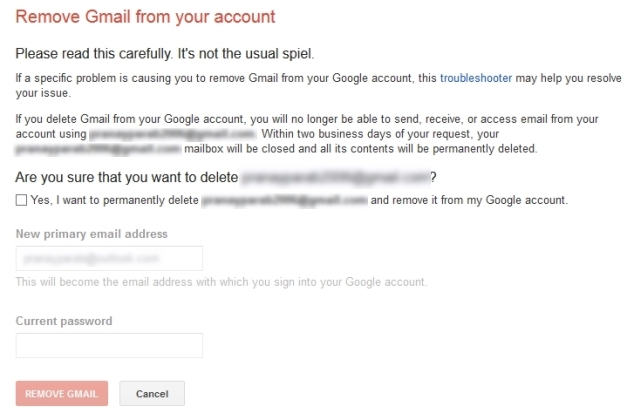Click into the Current password box
Viewport: 635px width, 420px height.
pyautogui.click(x=109, y=345)
